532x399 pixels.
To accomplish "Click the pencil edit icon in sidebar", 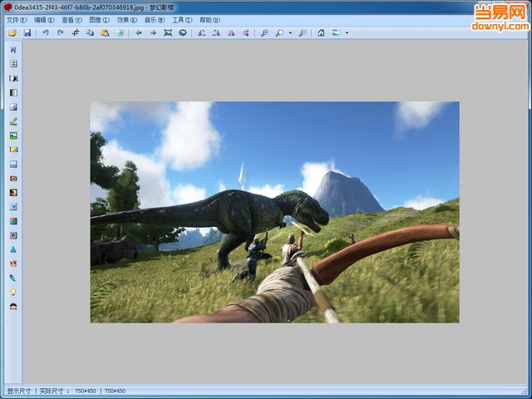I will 13,121.
